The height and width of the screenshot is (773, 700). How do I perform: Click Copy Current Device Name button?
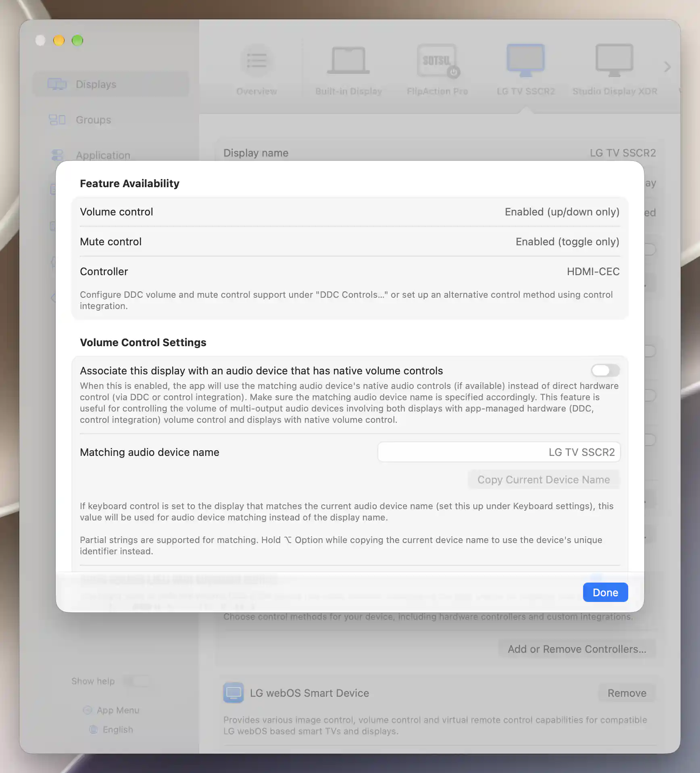tap(544, 479)
